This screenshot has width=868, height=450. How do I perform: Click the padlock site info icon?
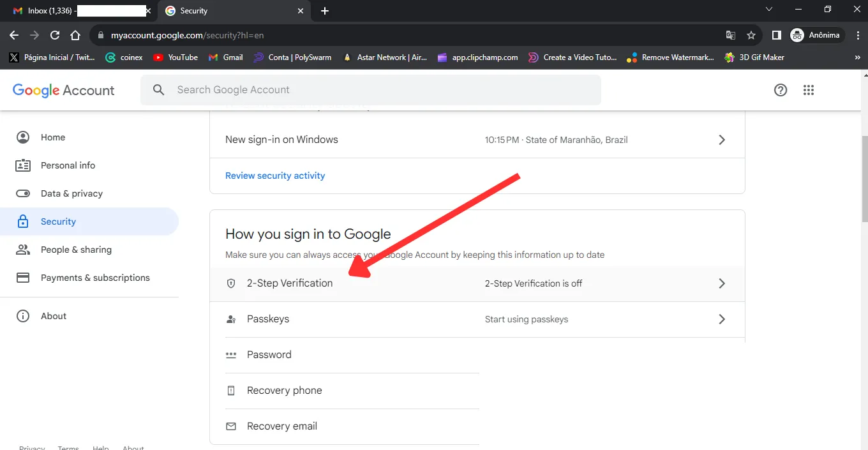point(101,36)
